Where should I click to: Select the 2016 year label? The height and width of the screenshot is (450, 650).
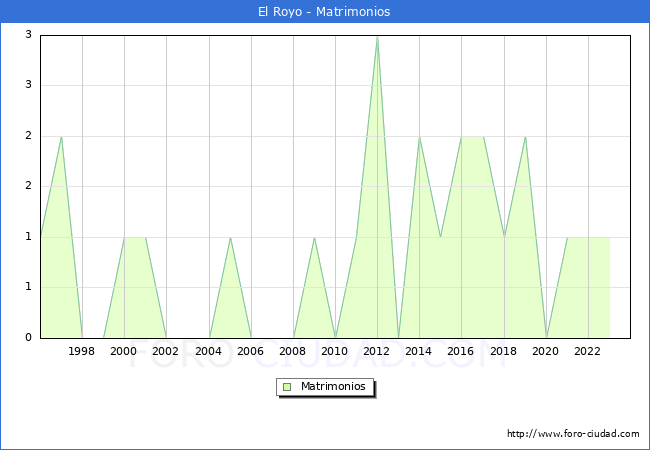(461, 351)
